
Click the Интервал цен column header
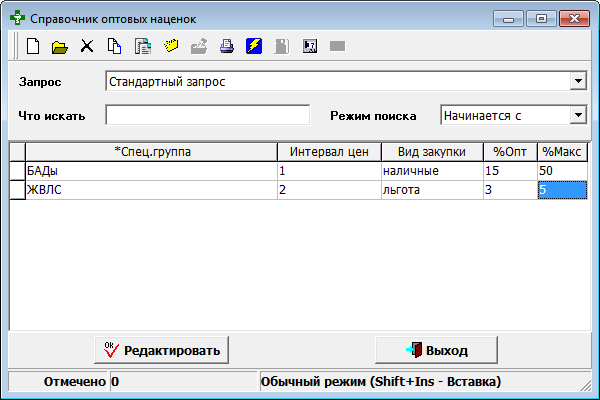click(x=329, y=152)
